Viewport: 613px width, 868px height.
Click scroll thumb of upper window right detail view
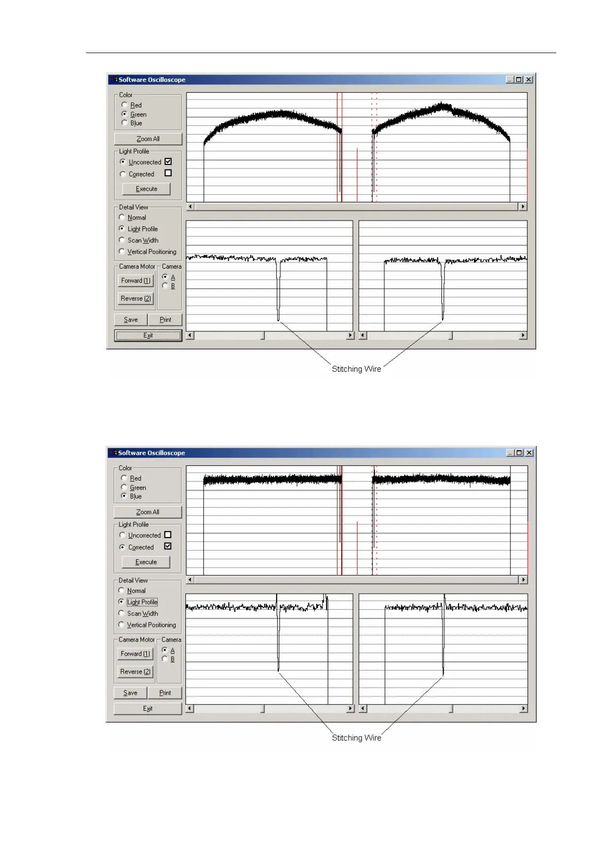[451, 336]
